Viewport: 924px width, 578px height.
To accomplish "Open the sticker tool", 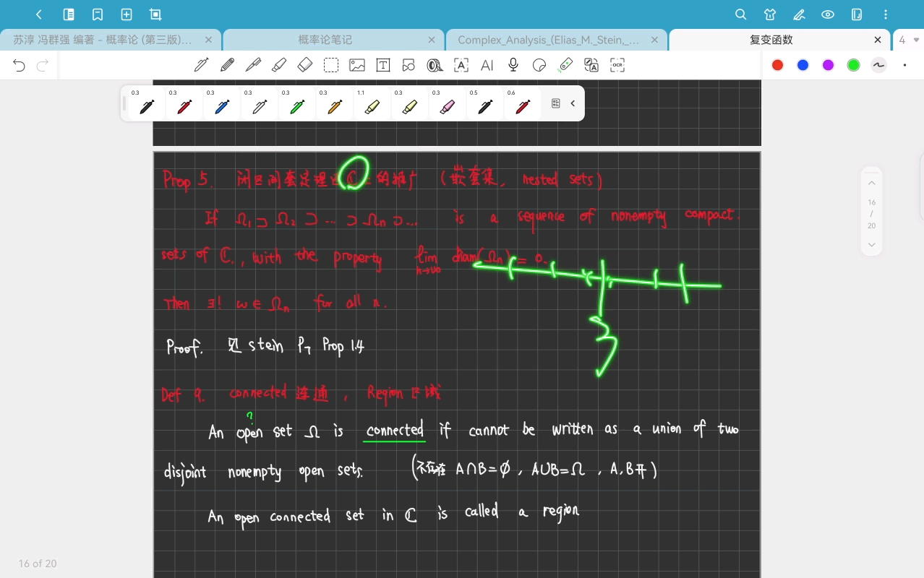I will click(539, 65).
